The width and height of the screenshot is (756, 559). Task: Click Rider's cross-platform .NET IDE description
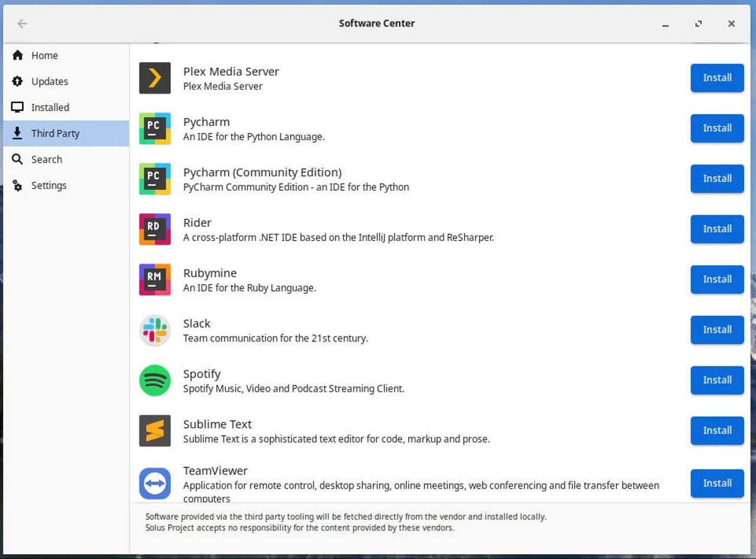tap(338, 238)
